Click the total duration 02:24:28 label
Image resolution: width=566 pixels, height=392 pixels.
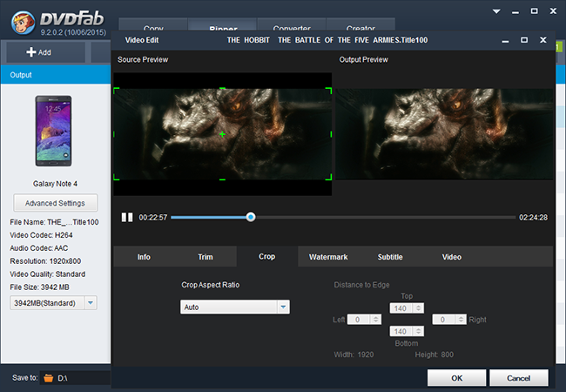pos(533,217)
